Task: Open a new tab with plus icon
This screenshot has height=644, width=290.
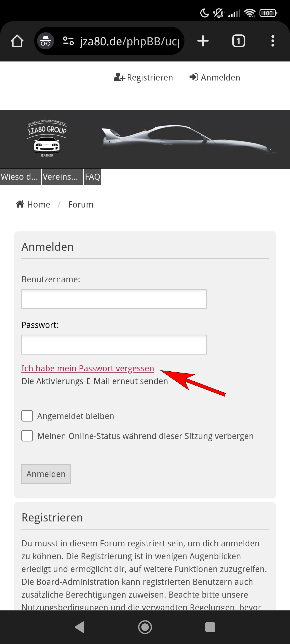Action: (x=203, y=41)
